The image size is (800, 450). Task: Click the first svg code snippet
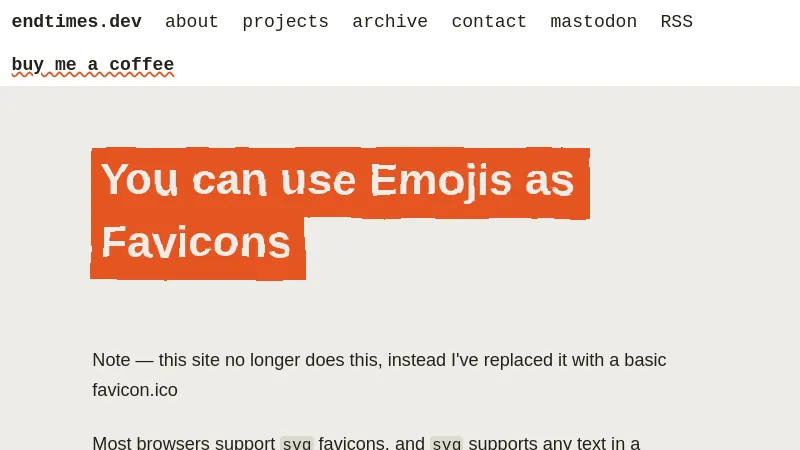click(297, 443)
